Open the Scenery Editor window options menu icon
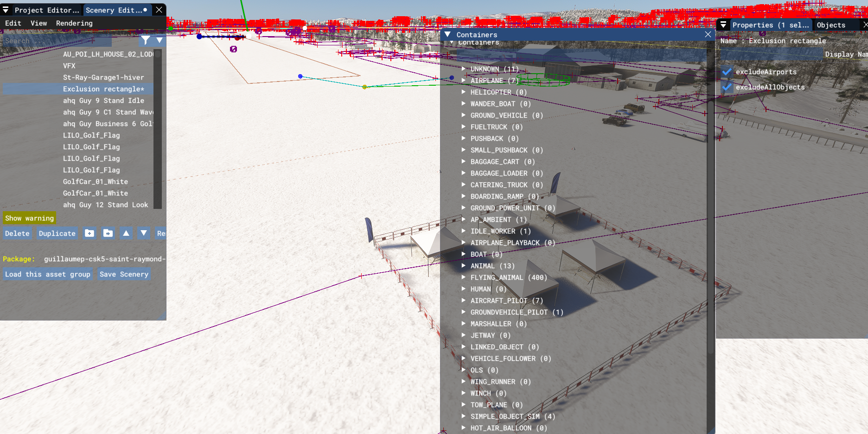Screen dimensions: 868x434 coord(6,10)
